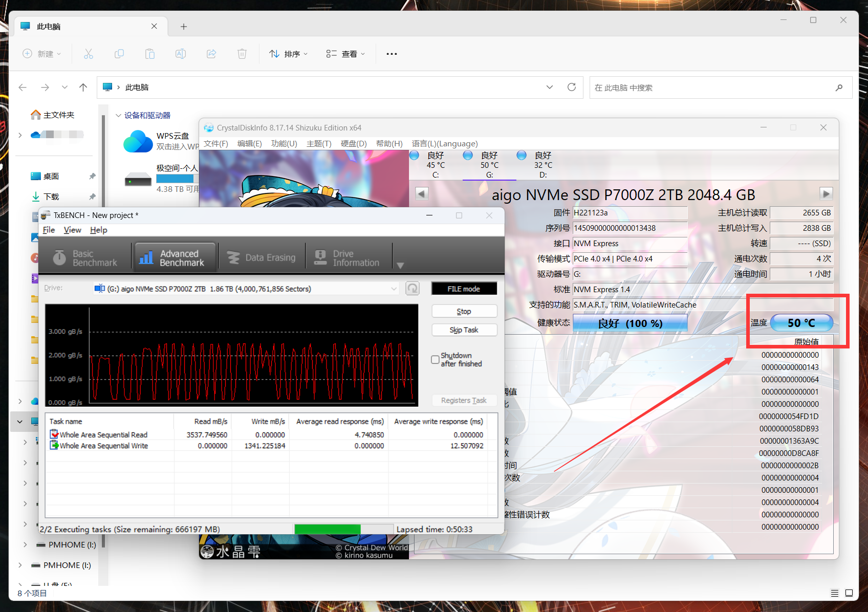This screenshot has height=612, width=868.
Task: Click the cut scissors icon in Explorer toolbar
Action: tap(89, 54)
